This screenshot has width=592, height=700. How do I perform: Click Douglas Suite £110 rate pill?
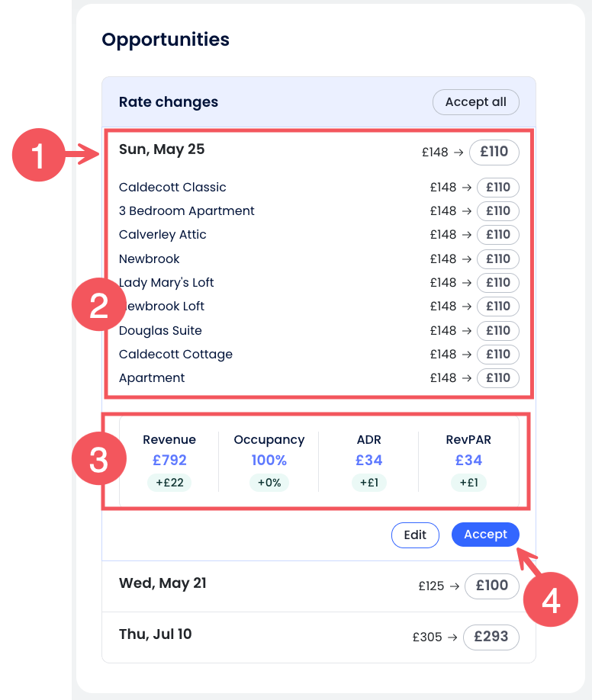click(x=497, y=331)
